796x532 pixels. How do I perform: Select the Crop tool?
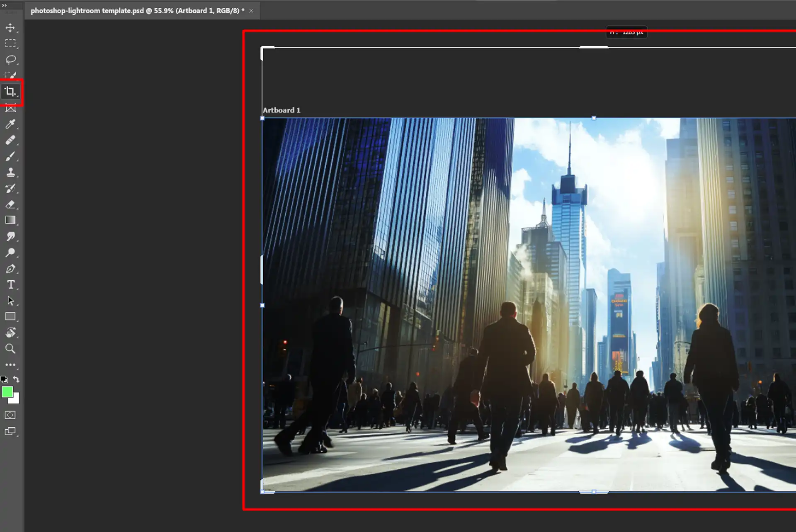[10, 92]
